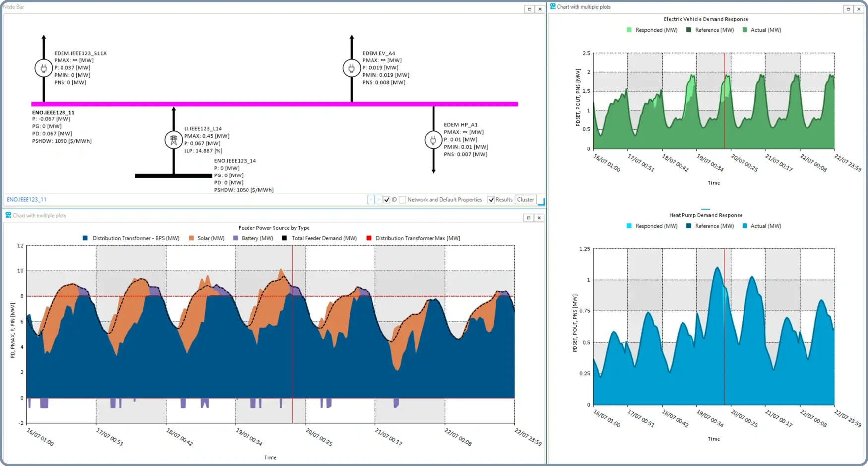Toggle the Solar (MW) legend entry

click(x=207, y=238)
